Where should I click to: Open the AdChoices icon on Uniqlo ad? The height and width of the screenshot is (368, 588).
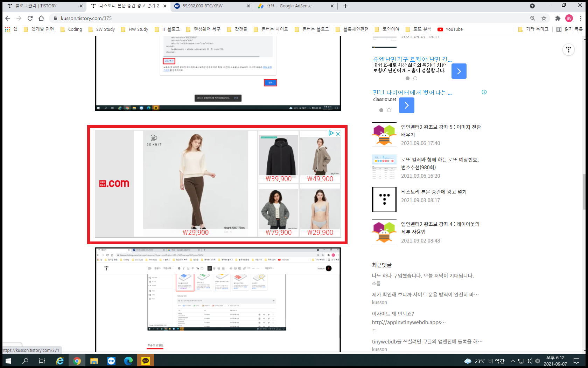(x=331, y=133)
